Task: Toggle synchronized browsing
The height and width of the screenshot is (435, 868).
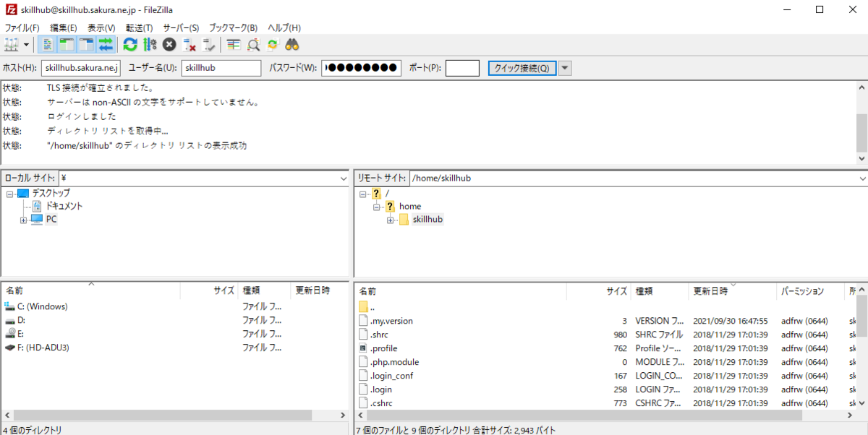Action: [273, 45]
